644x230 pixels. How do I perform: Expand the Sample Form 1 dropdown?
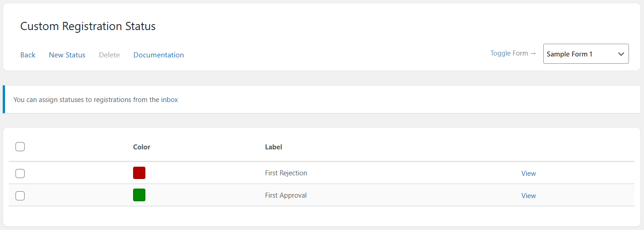pos(586,54)
